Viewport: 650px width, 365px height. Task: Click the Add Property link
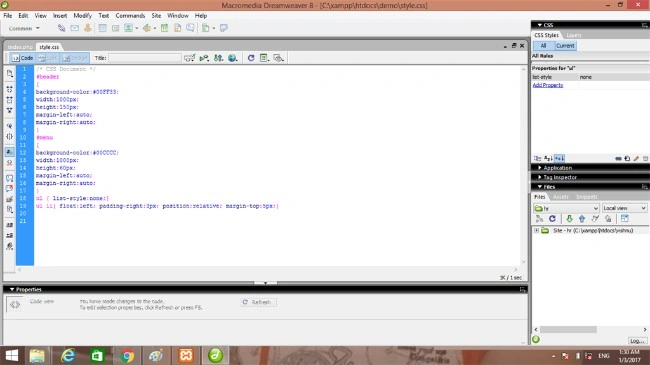(x=548, y=85)
